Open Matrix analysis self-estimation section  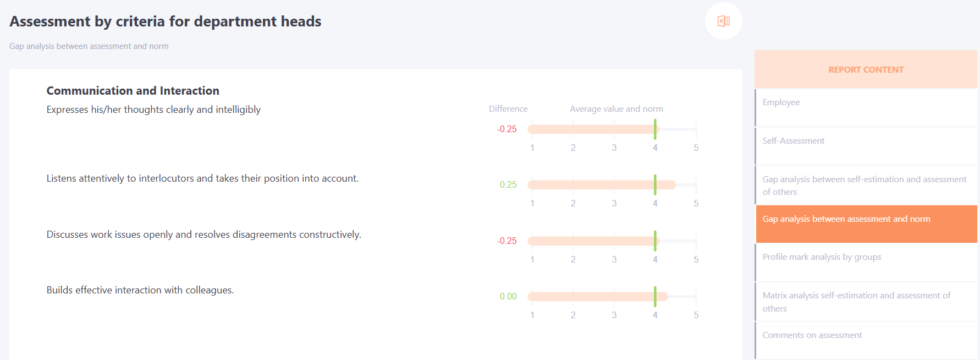point(866,302)
